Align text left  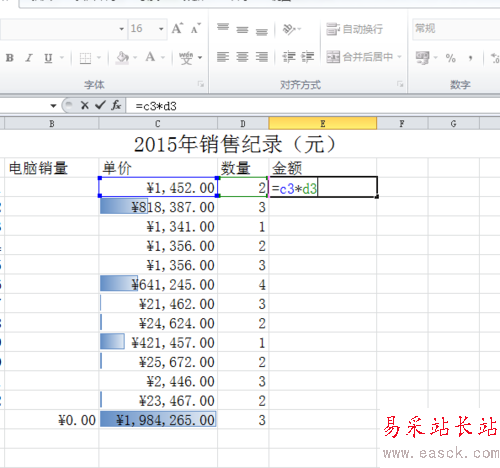point(223,57)
